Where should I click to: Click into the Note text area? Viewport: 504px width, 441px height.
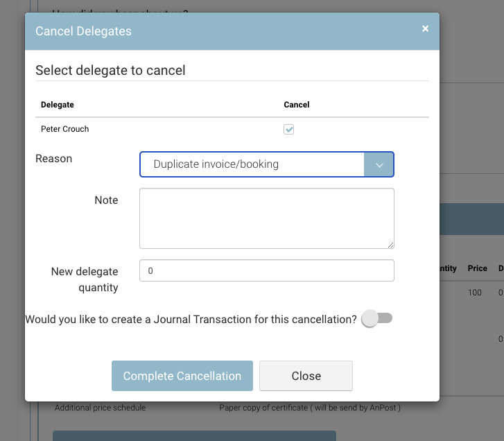click(267, 218)
